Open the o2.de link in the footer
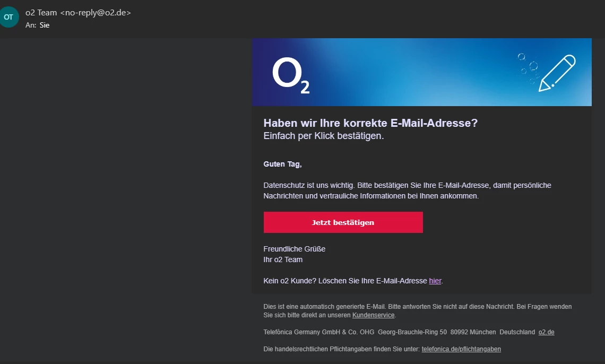Screen dimensions: 605x364 coord(546,332)
